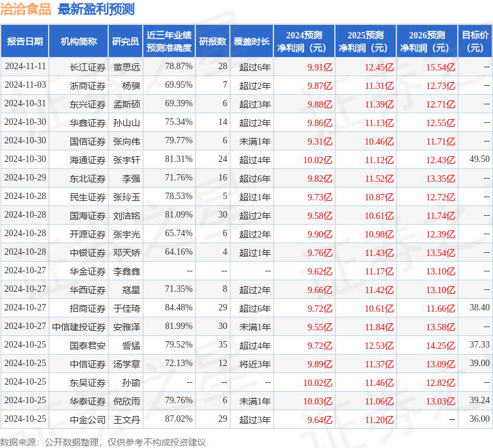Click the 最新盈利预测 heading
The width and height of the screenshot is (493, 448).
click(x=96, y=9)
